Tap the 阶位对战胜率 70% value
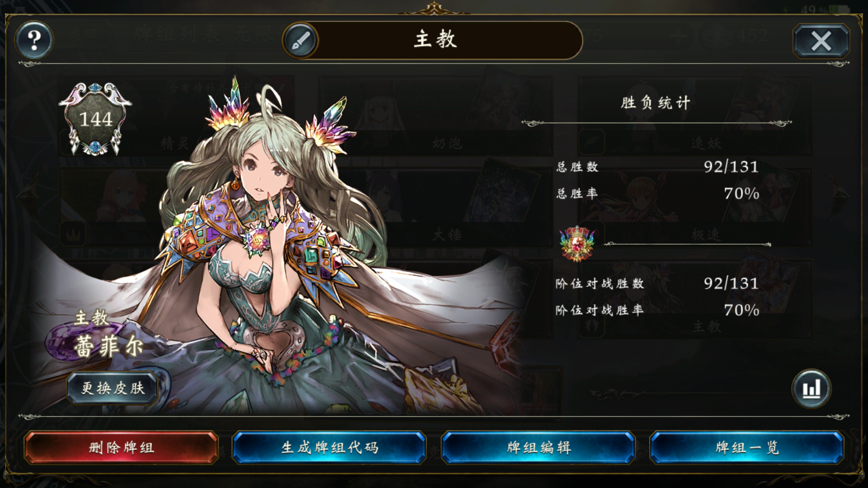This screenshot has width=868, height=488. coord(741,310)
